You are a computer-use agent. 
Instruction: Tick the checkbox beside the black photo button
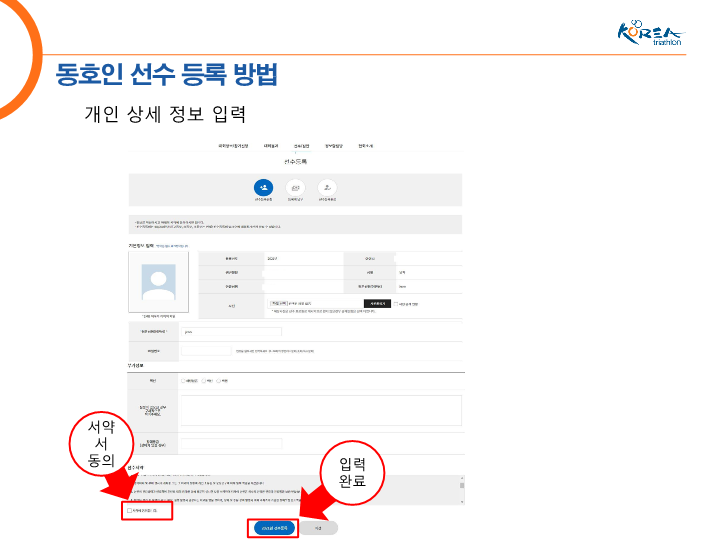[396, 304]
